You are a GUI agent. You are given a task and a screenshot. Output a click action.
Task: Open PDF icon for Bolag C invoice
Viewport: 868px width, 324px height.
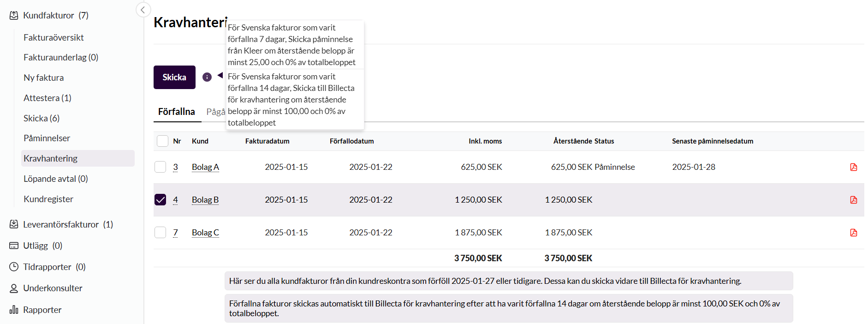click(853, 233)
